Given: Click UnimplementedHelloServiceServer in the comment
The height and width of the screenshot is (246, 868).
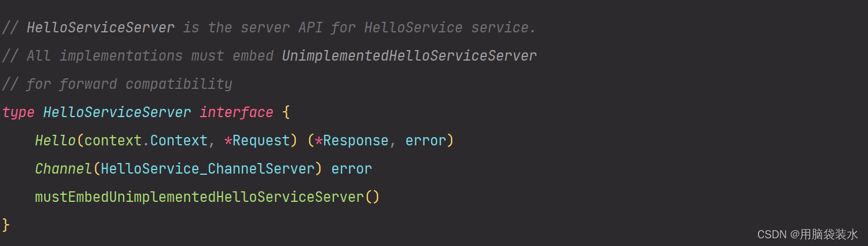Looking at the screenshot, I should 409,56.
